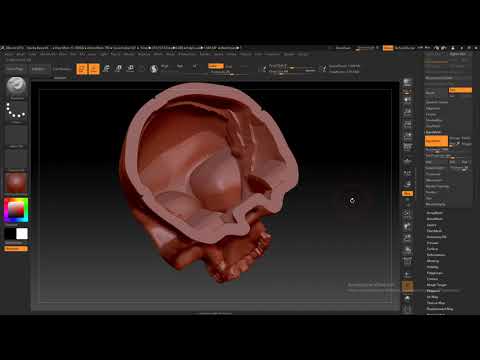Select the Move transform icon
Viewport: 480px width, 360px height.
[x=106, y=69]
